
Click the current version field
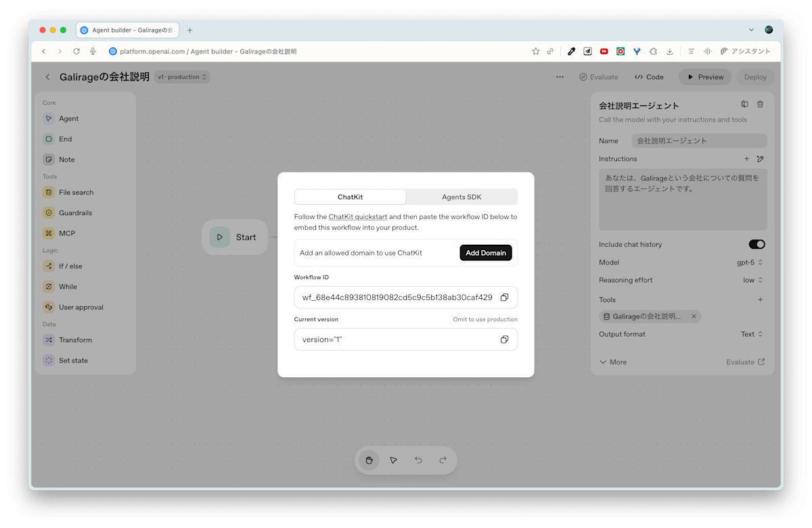(x=406, y=339)
